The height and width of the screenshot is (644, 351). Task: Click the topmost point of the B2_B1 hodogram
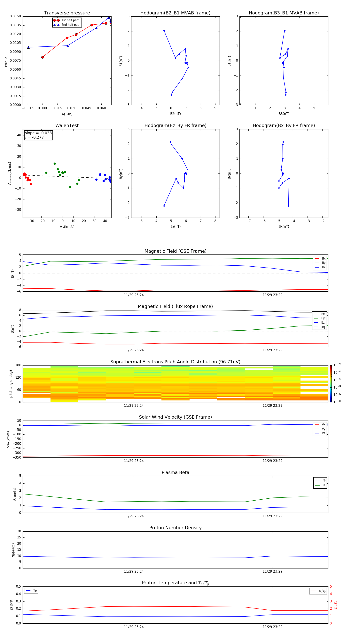tap(164, 30)
